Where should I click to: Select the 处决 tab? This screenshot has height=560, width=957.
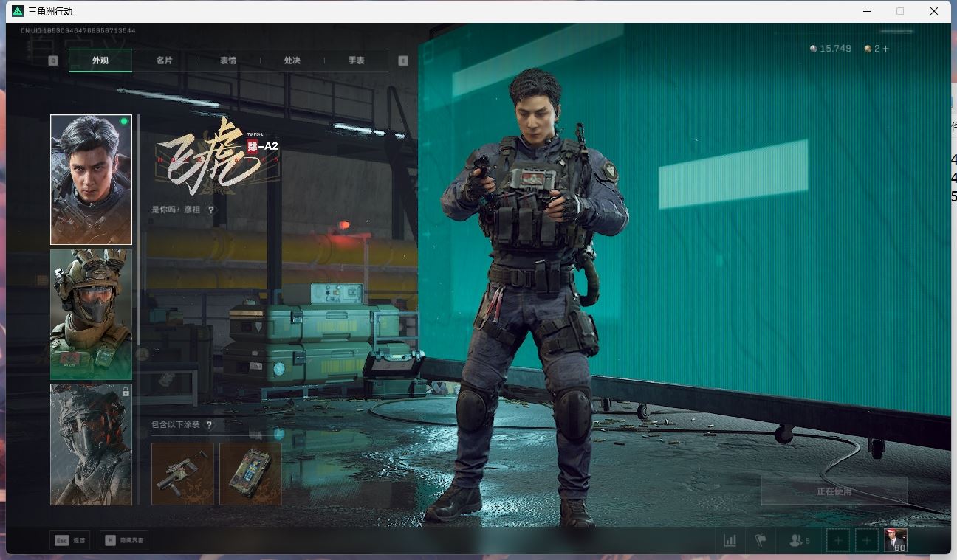click(292, 61)
